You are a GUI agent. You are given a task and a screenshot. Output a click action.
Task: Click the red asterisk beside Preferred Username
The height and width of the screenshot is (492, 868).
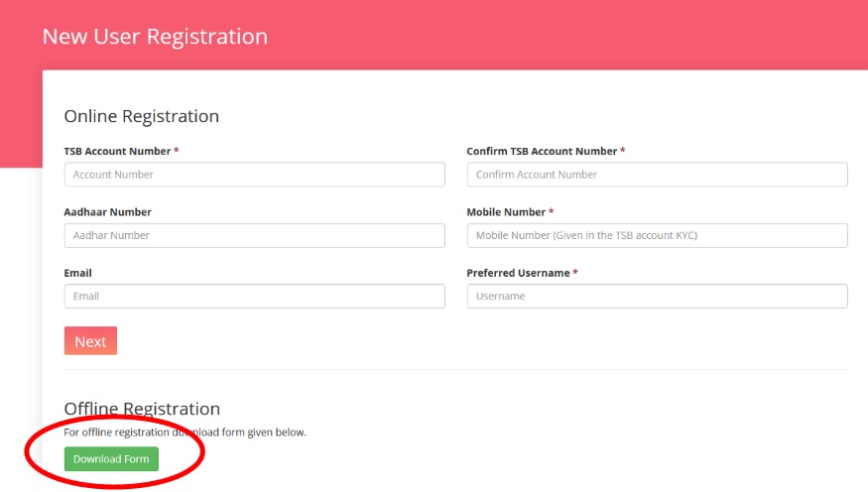[575, 273]
